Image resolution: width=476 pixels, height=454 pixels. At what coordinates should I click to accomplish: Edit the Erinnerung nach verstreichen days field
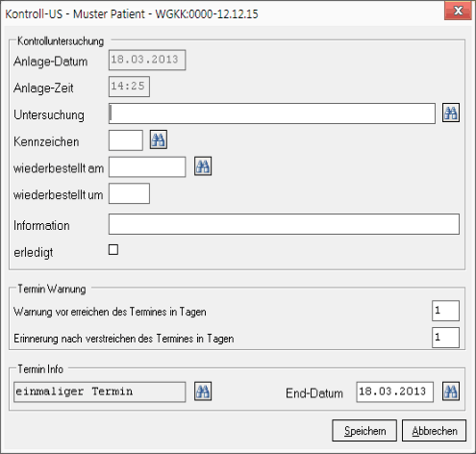coord(445,338)
